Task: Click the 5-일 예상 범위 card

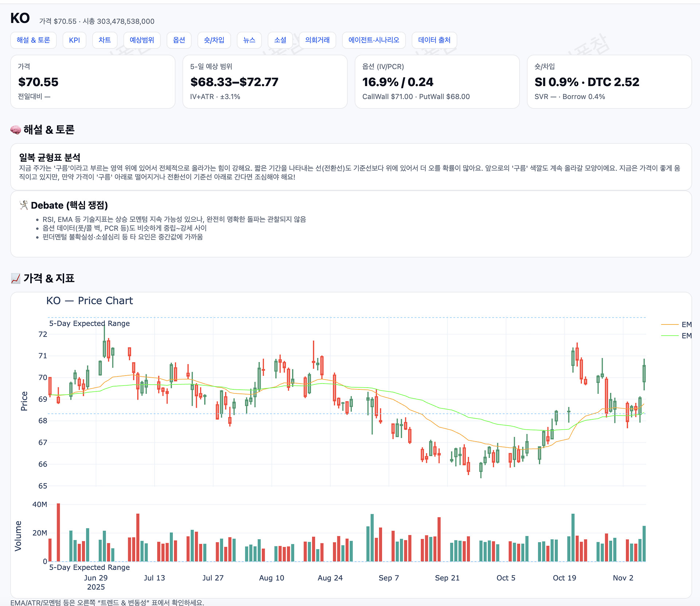Action: click(x=265, y=82)
